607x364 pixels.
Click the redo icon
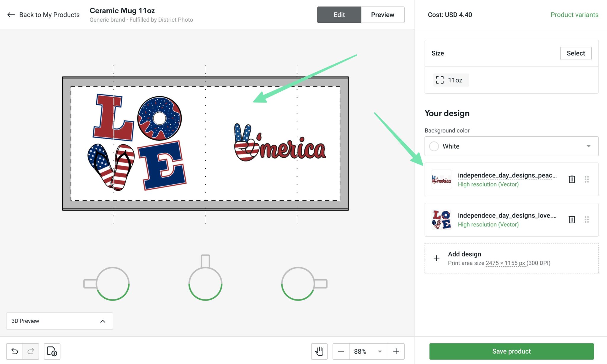(31, 351)
